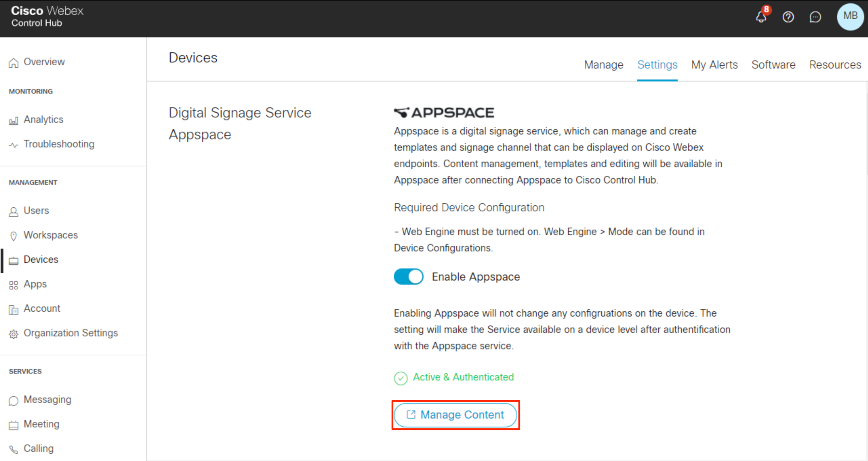Image resolution: width=868 pixels, height=461 pixels.
Task: Open the feedback chat bubble icon
Action: coord(815,17)
